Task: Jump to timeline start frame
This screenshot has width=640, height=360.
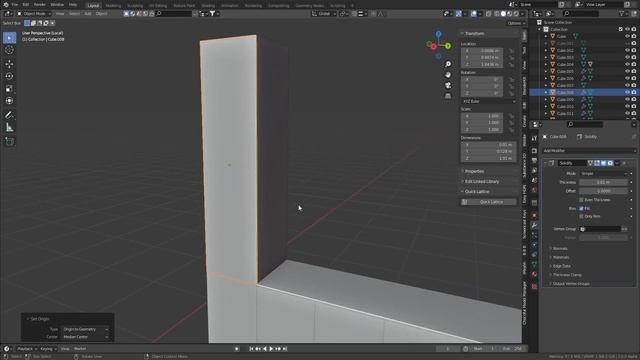Action: (251, 349)
